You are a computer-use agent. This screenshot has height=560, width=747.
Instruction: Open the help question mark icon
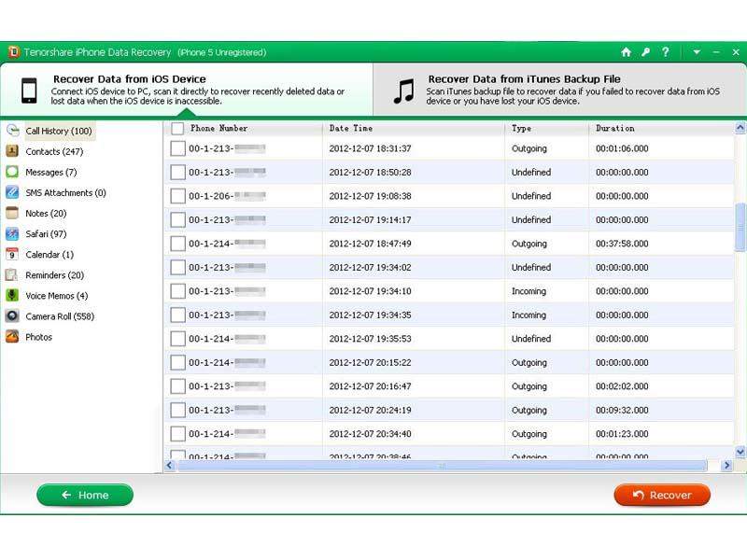pyautogui.click(x=666, y=52)
